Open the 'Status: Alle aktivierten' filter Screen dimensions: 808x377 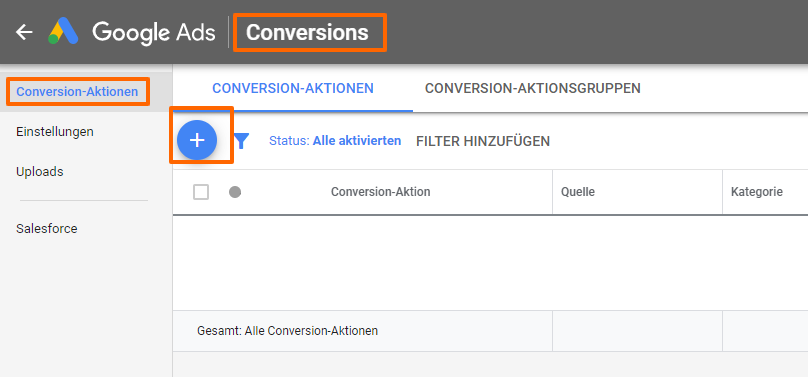pos(335,141)
